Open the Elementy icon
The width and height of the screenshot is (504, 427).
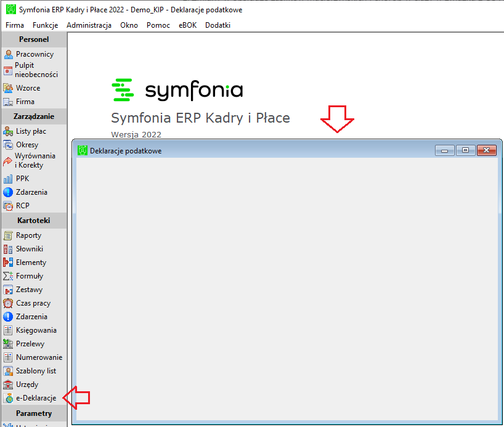click(x=8, y=262)
